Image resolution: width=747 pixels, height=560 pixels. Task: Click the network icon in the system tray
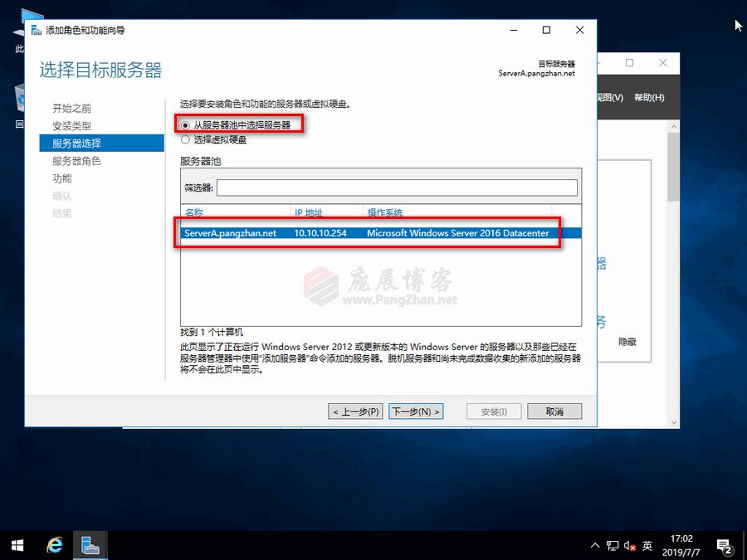point(613,545)
